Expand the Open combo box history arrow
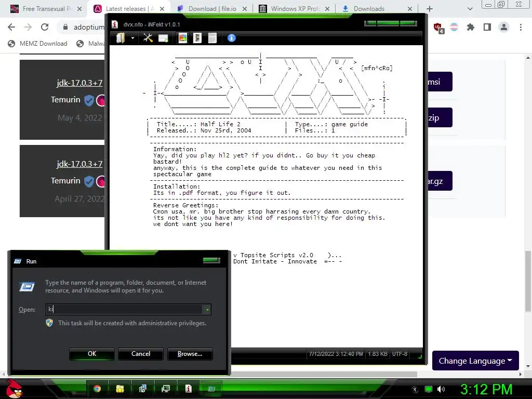532x399 pixels. (207, 310)
